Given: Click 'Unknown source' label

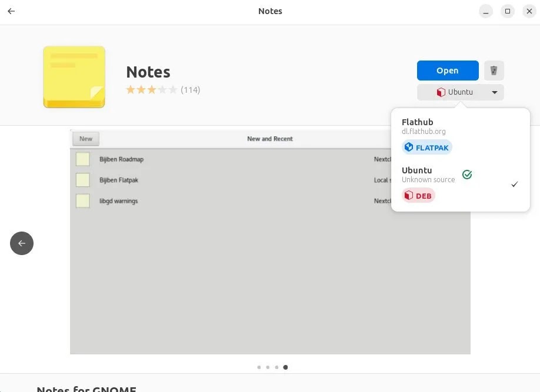Looking at the screenshot, I should tap(428, 180).
